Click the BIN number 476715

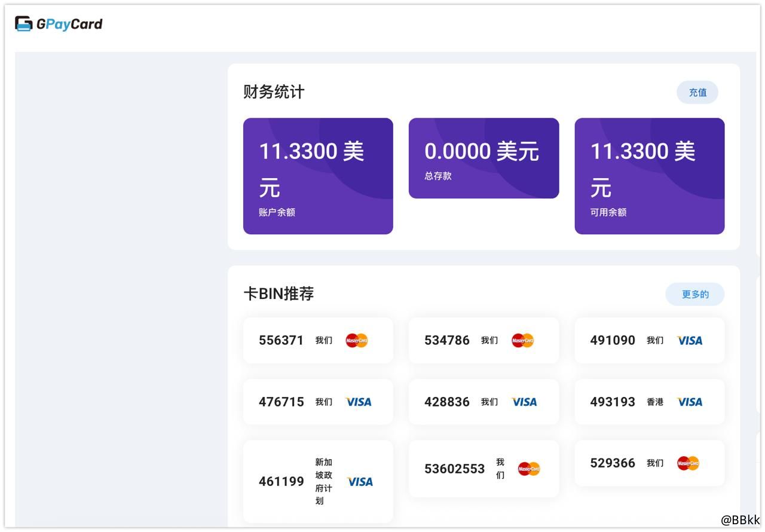pyautogui.click(x=281, y=402)
